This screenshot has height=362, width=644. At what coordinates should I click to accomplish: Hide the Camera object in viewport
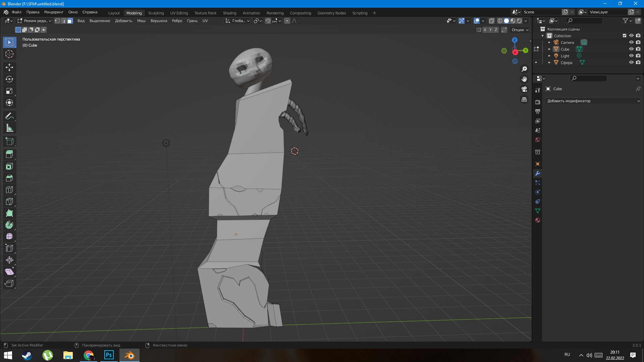[631, 42]
